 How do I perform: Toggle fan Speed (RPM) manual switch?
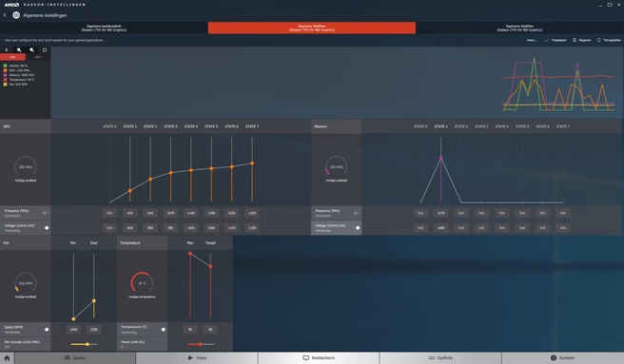click(x=47, y=330)
